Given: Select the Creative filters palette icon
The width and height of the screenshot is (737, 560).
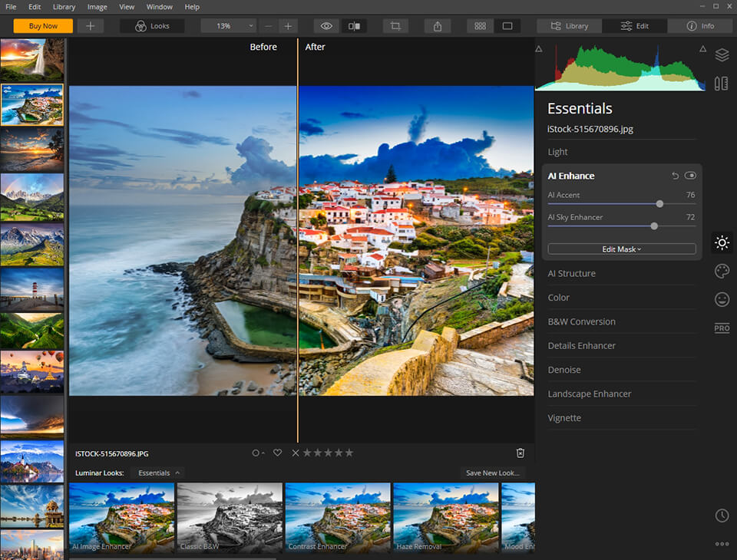Looking at the screenshot, I should tap(722, 271).
